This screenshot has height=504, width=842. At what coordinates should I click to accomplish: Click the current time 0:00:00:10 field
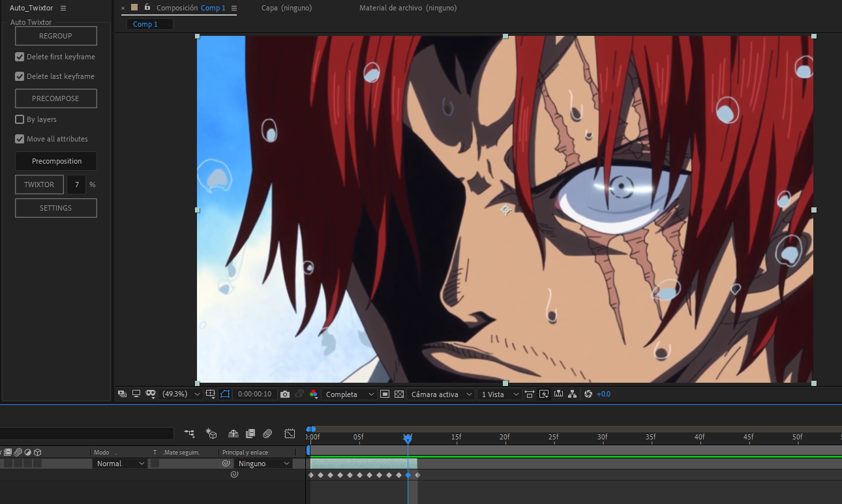point(255,394)
